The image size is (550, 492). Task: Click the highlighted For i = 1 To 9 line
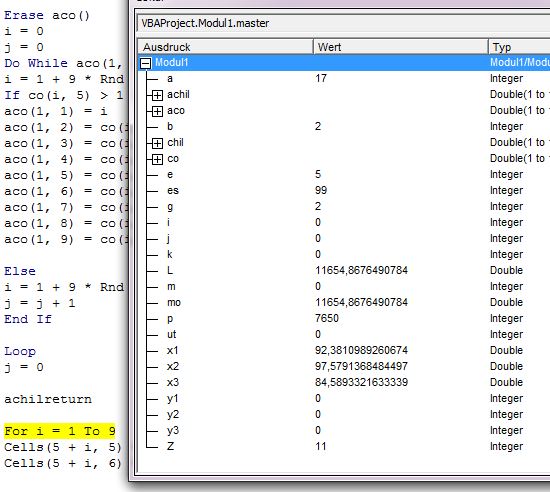click(60, 431)
